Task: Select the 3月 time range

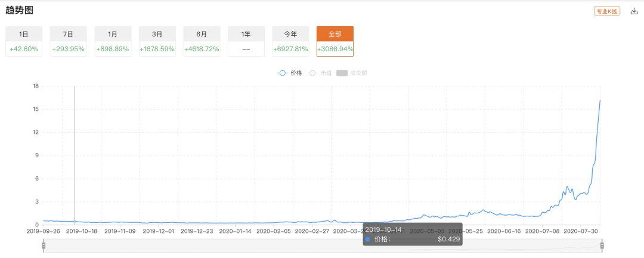Action: pyautogui.click(x=157, y=41)
